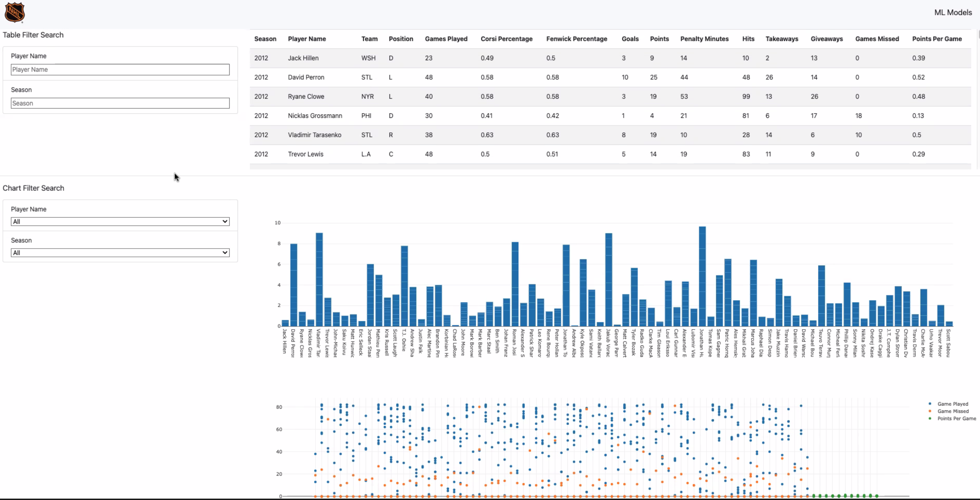The width and height of the screenshot is (980, 500).
Task: Sort the table by the Goals column
Action: [x=630, y=38]
